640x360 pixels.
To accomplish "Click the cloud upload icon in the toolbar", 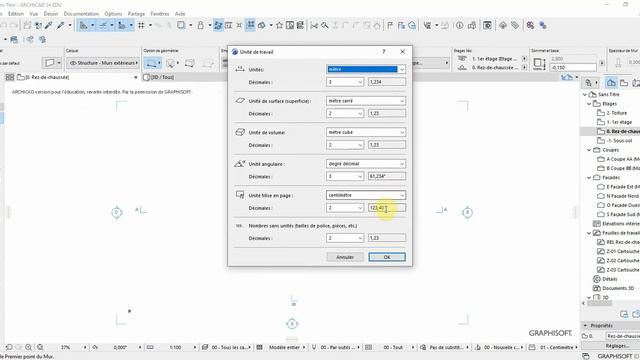I will click(503, 25).
